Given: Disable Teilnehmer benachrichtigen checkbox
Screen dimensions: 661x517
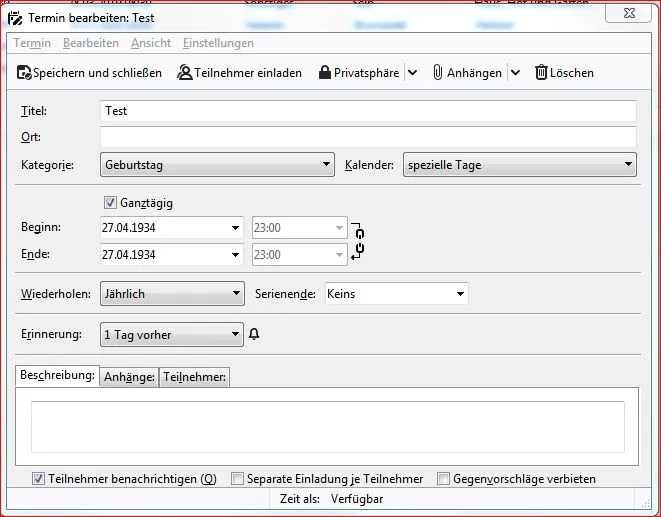Looking at the screenshot, I should [38, 479].
